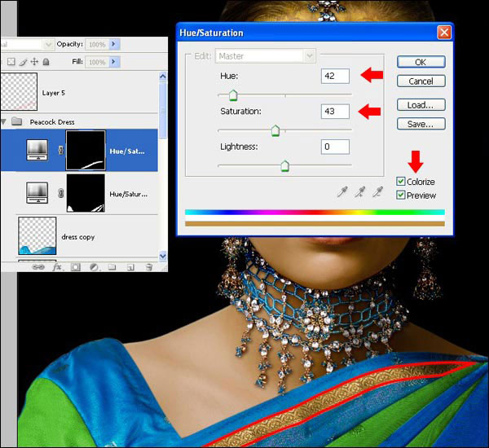Select the first eyedropper tool in Hue/Saturation

(x=342, y=192)
